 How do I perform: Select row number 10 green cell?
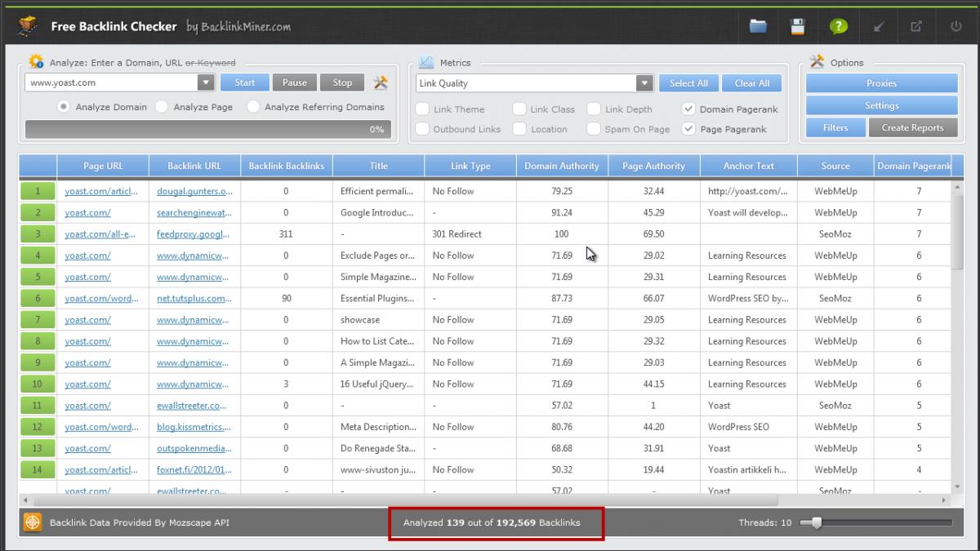click(x=38, y=384)
